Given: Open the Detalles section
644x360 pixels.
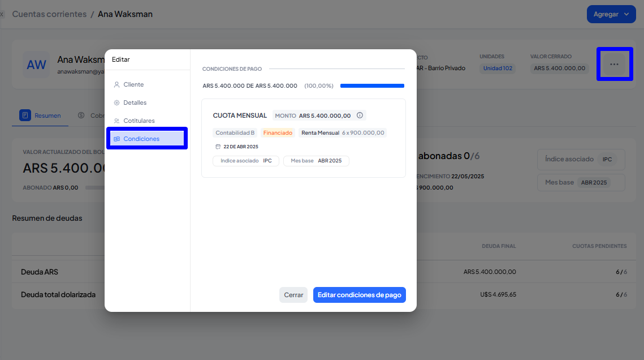Looking at the screenshot, I should click(135, 103).
